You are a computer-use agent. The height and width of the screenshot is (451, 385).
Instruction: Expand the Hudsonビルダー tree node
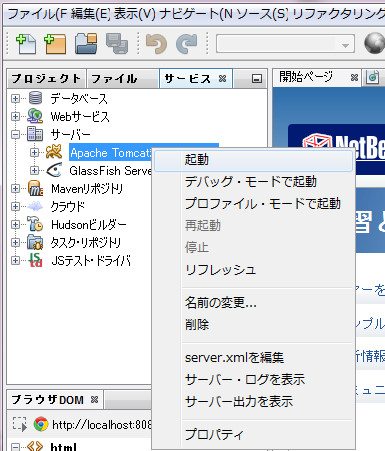tap(15, 224)
